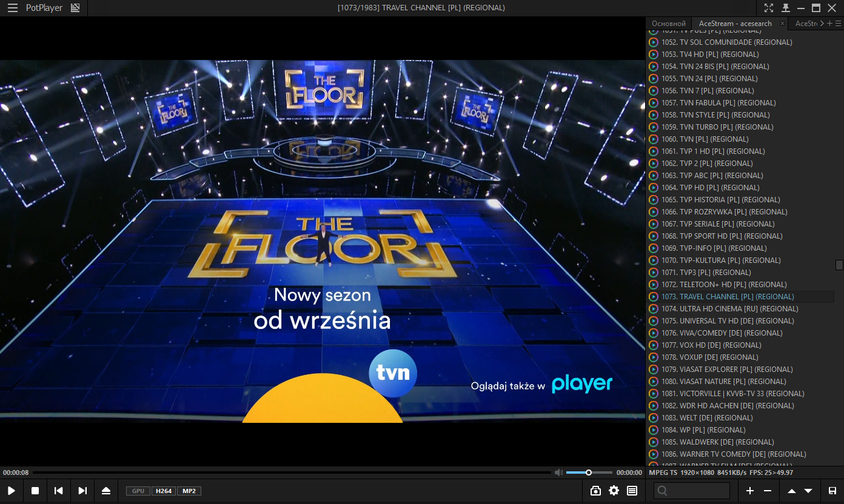Viewport: 844px width, 504px height.
Task: Toggle fullscreen mode with the title bar arrows icon
Action: point(769,8)
